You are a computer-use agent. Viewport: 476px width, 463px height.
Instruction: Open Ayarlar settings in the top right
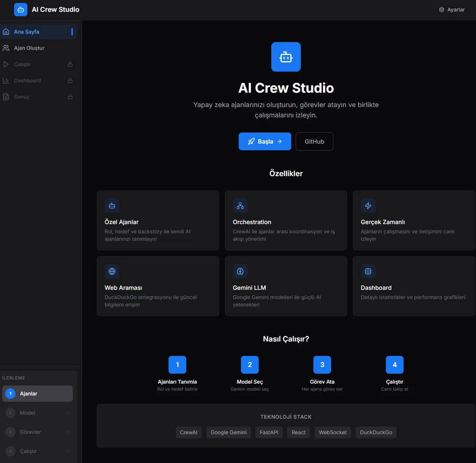tap(452, 10)
